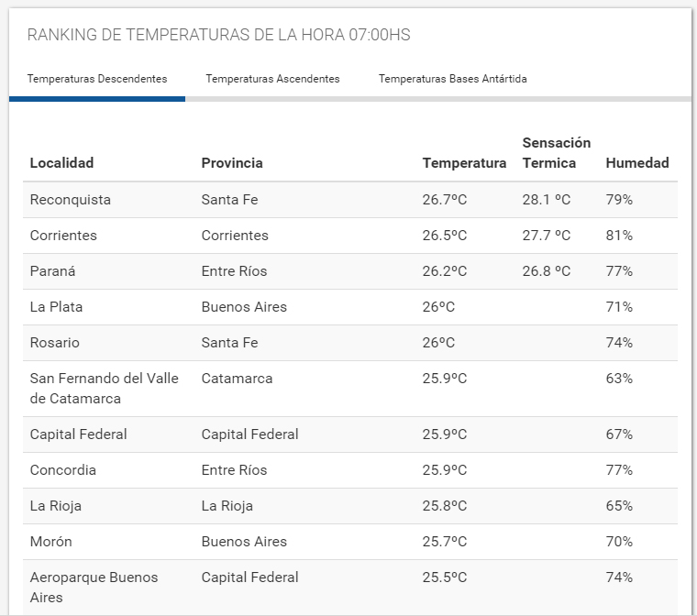Click San Fernando del Valle de Catamarca
This screenshot has height=616, width=697.
point(104,389)
